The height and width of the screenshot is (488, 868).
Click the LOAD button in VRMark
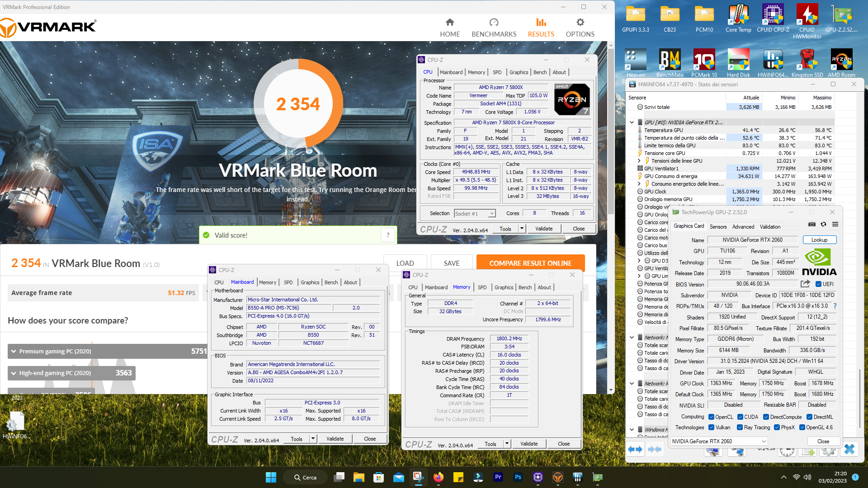[405, 263]
